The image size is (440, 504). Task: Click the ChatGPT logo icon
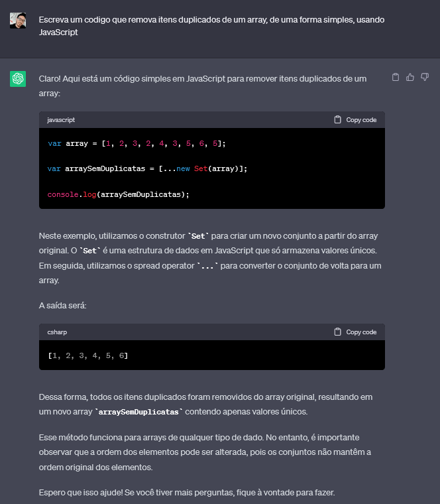18,79
